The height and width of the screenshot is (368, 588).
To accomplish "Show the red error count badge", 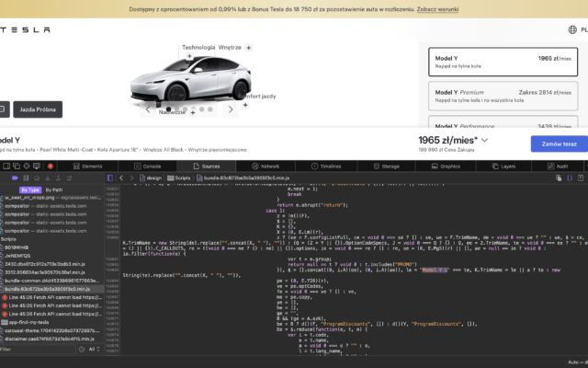I will (51, 166).
